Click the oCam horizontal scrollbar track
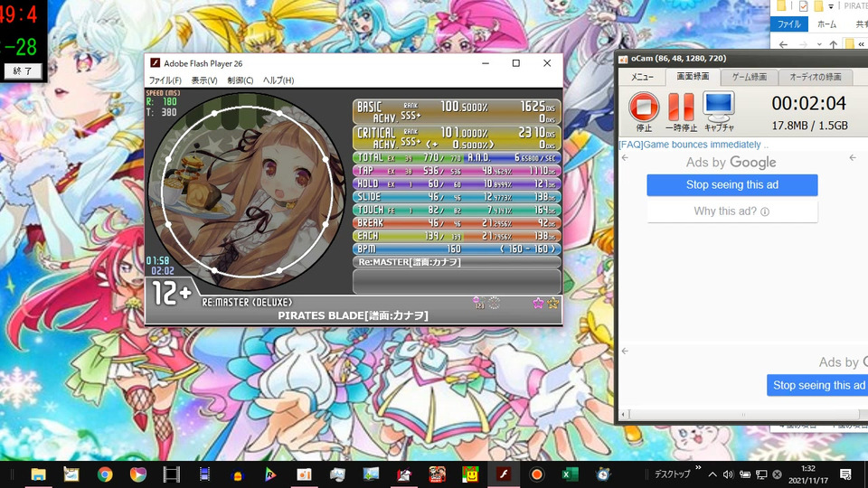Image resolution: width=868 pixels, height=488 pixels. (x=745, y=414)
